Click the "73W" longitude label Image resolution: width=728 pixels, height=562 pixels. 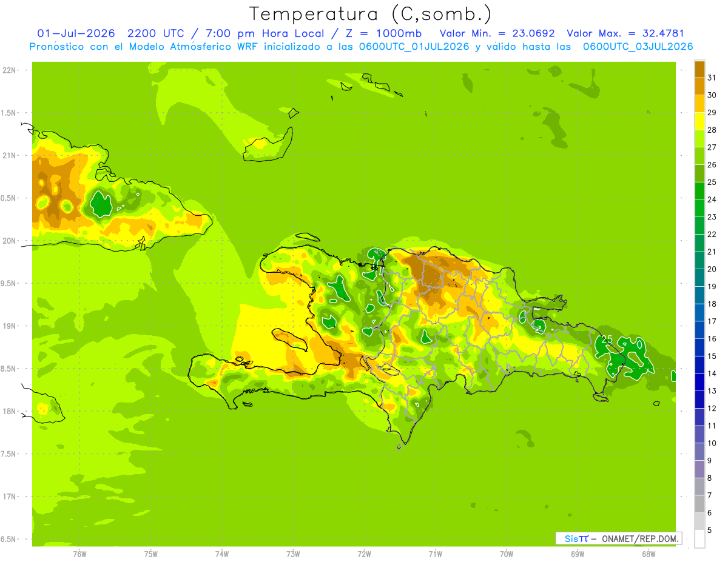click(x=293, y=554)
